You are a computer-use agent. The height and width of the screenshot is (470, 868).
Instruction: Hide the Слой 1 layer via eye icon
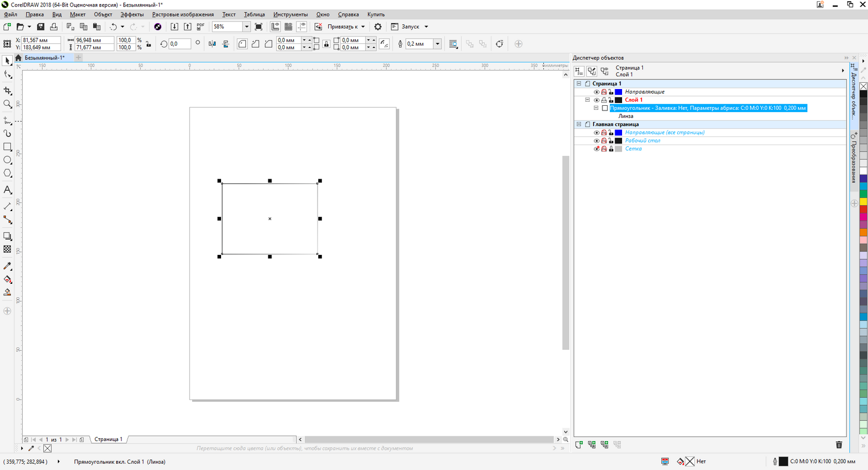[597, 100]
